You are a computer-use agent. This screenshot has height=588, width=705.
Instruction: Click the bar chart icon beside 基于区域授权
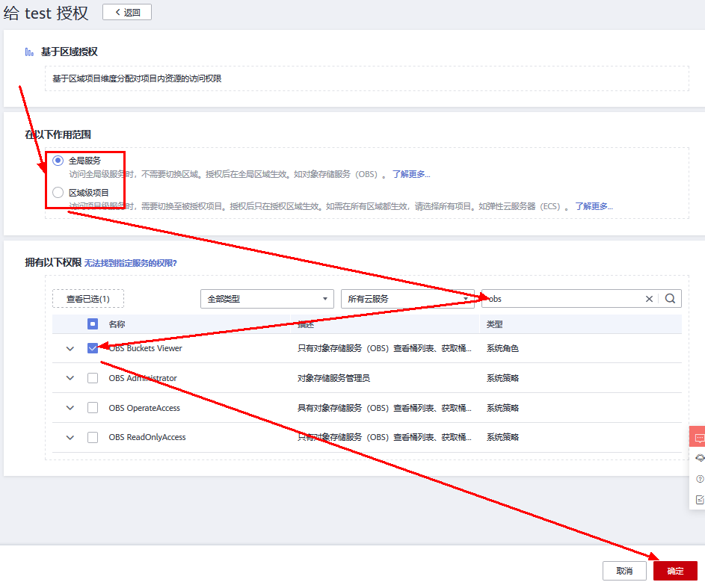coord(29,52)
